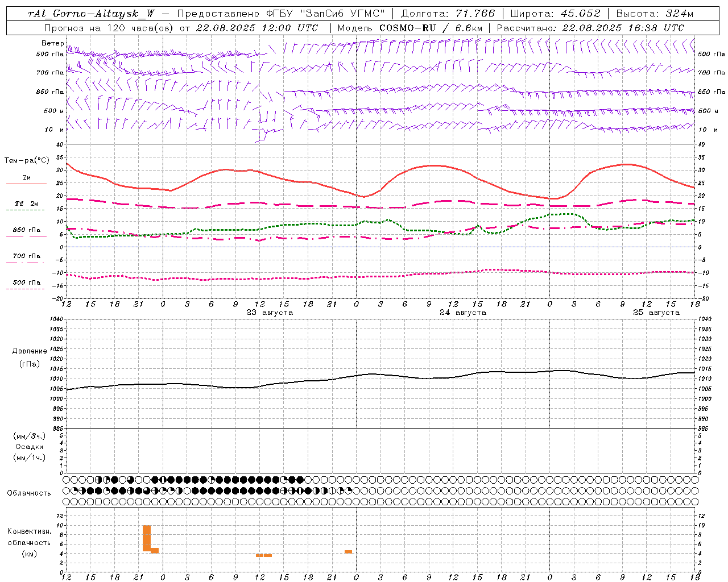Click the Высота: 324м elevation text
This screenshot has width=728, height=582.
point(655,14)
